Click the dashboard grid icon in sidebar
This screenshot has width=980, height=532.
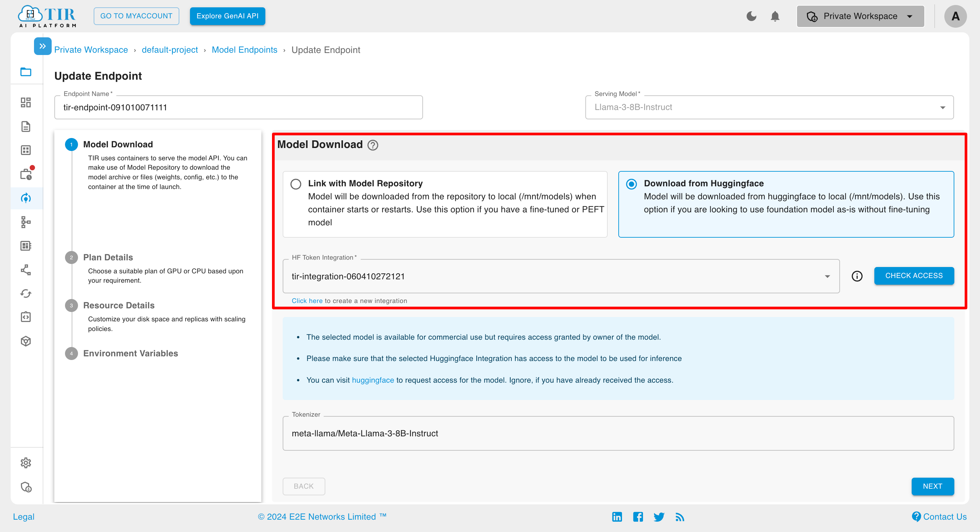pos(26,102)
